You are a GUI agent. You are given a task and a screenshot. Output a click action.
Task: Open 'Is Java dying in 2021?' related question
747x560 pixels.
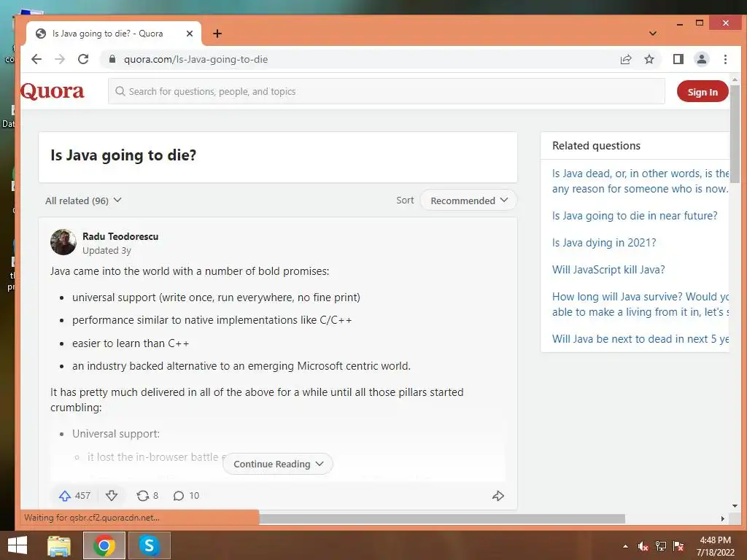point(604,243)
